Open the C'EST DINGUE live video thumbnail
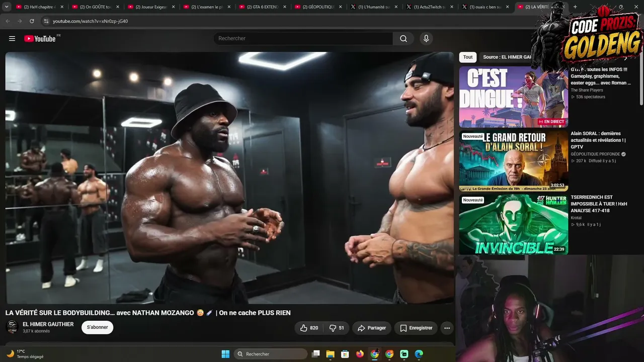The height and width of the screenshot is (362, 644). point(513,97)
